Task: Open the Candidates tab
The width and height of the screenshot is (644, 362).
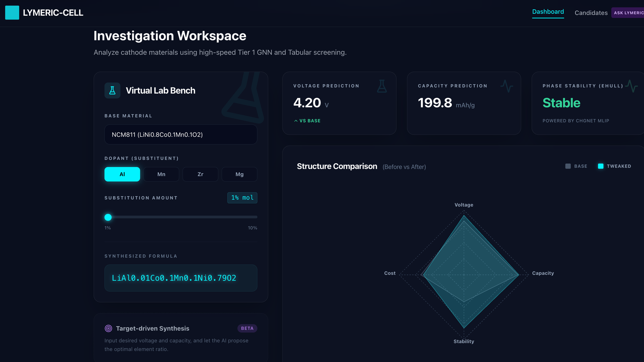Action: (x=591, y=13)
